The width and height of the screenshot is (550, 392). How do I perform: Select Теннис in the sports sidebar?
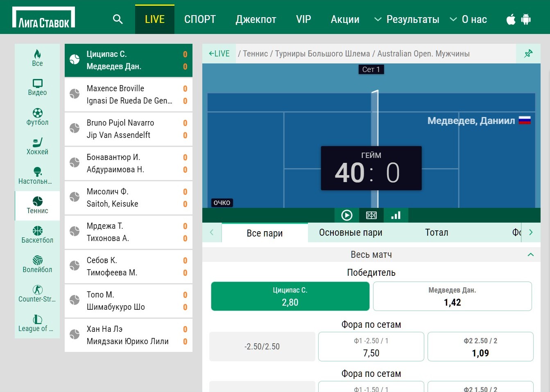[37, 205]
